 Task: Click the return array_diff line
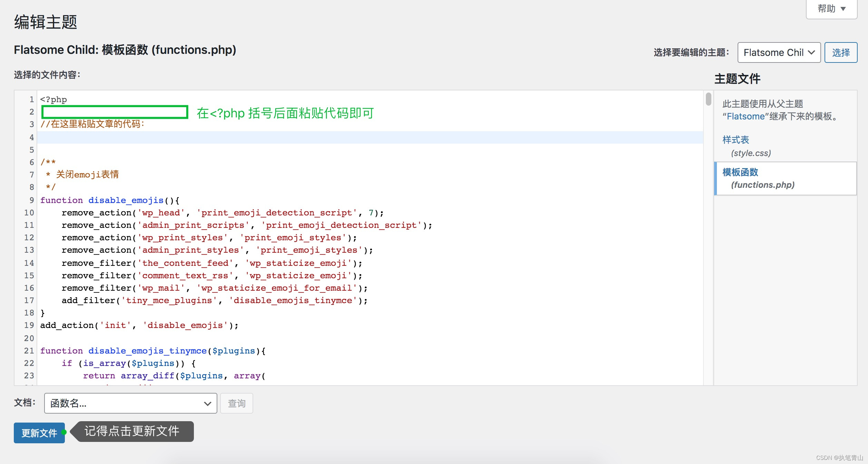174,376
